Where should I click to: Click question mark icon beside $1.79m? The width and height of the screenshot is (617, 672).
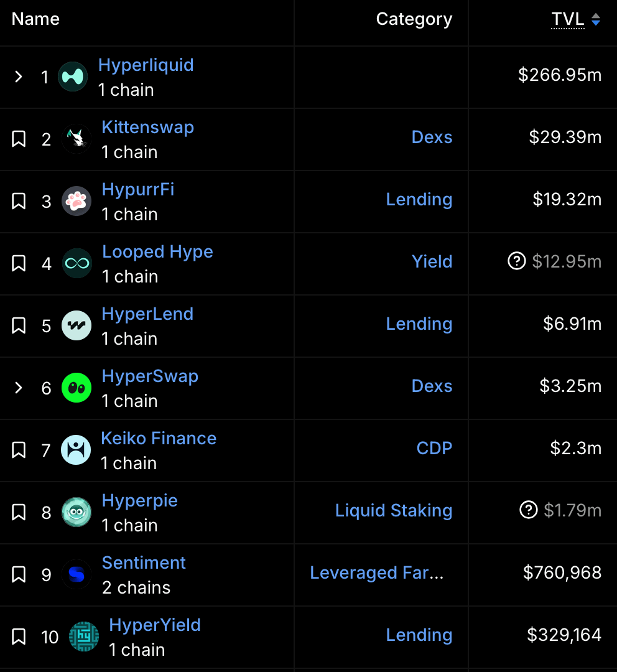528,510
